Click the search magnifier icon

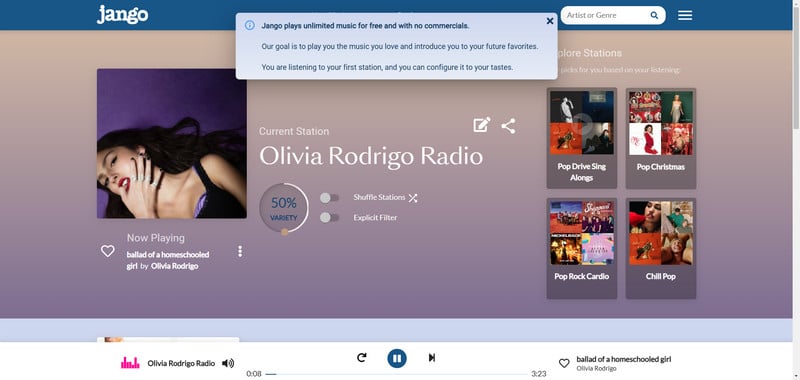click(x=654, y=15)
